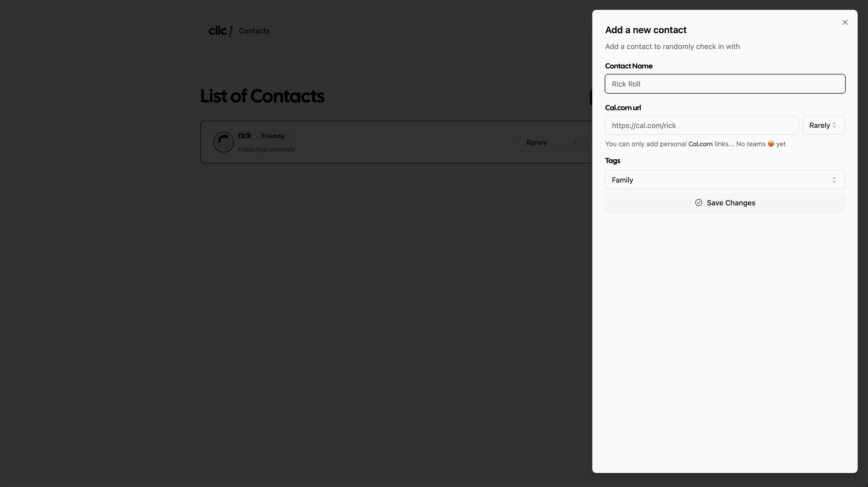
Task: Click the List of Contacts heading
Action: coord(263,96)
